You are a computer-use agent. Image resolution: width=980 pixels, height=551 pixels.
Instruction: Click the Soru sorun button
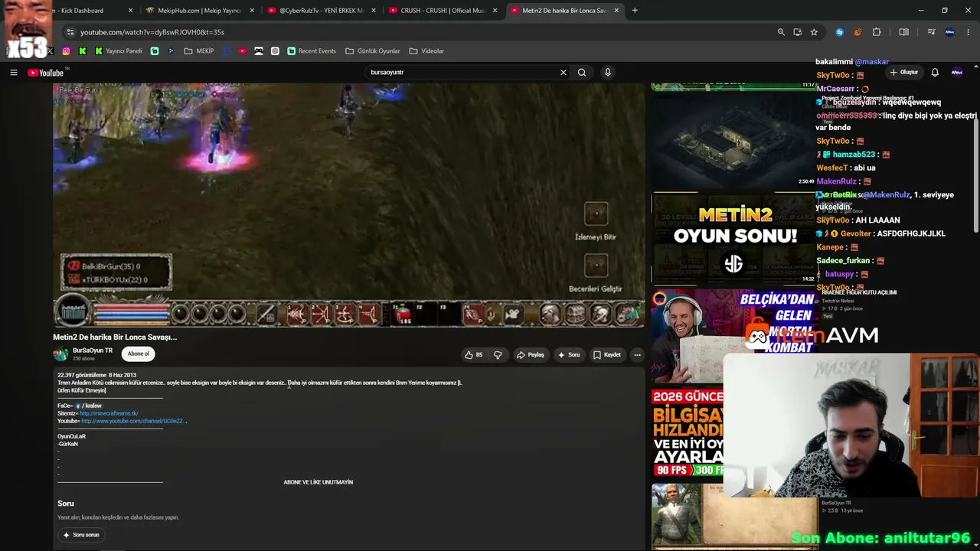tap(81, 535)
